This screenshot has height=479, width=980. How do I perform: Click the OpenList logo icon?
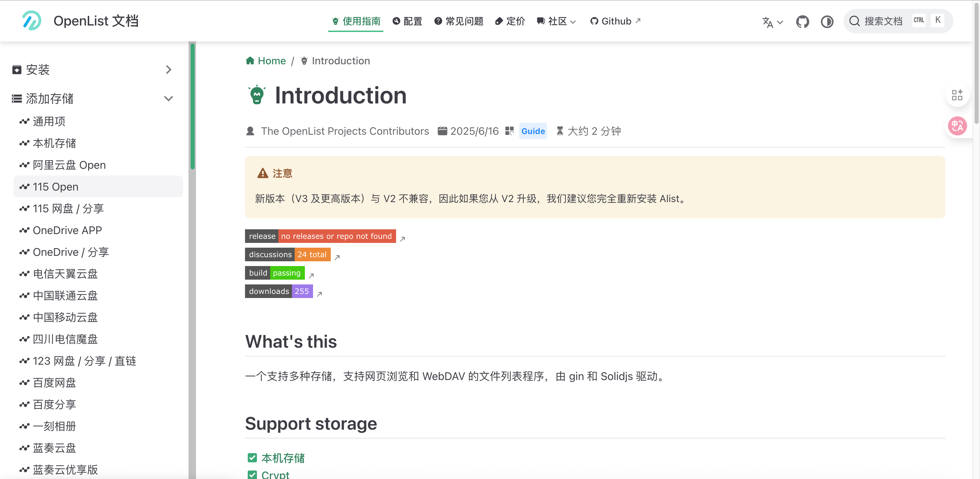tap(31, 20)
